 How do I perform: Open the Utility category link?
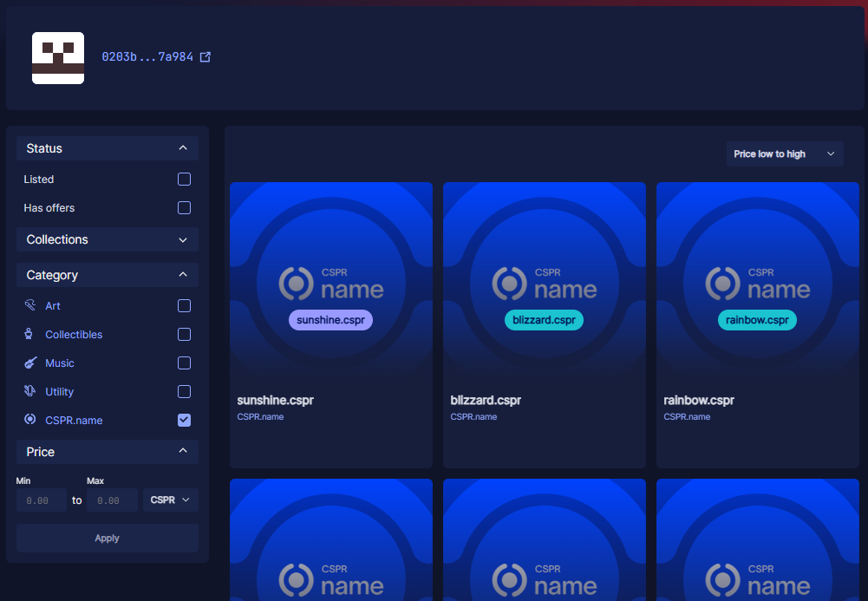pos(59,392)
